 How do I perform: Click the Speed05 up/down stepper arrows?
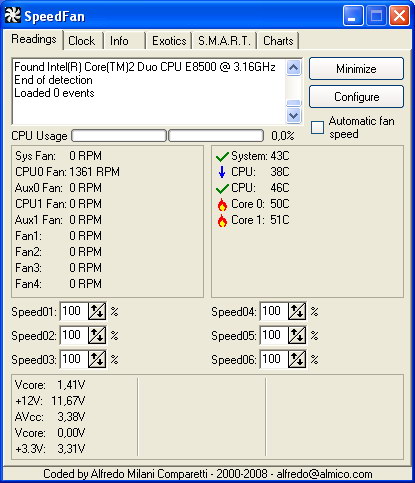[297, 335]
